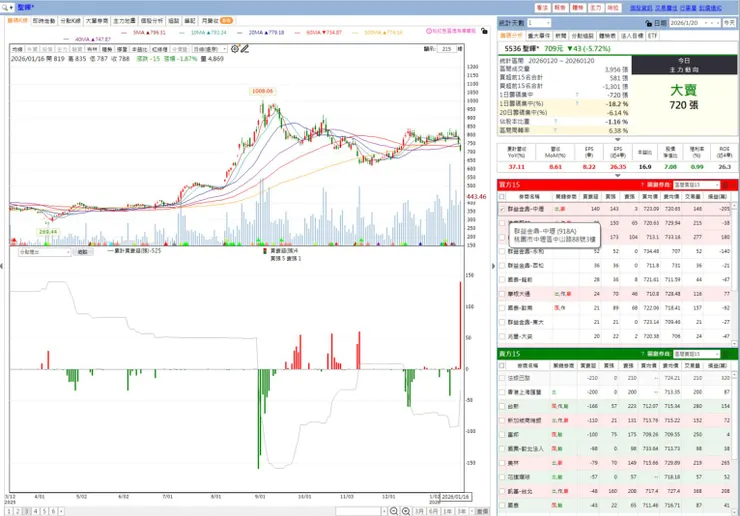Click the padlock icon beside the date field
The image size is (740, 516).
[648, 23]
